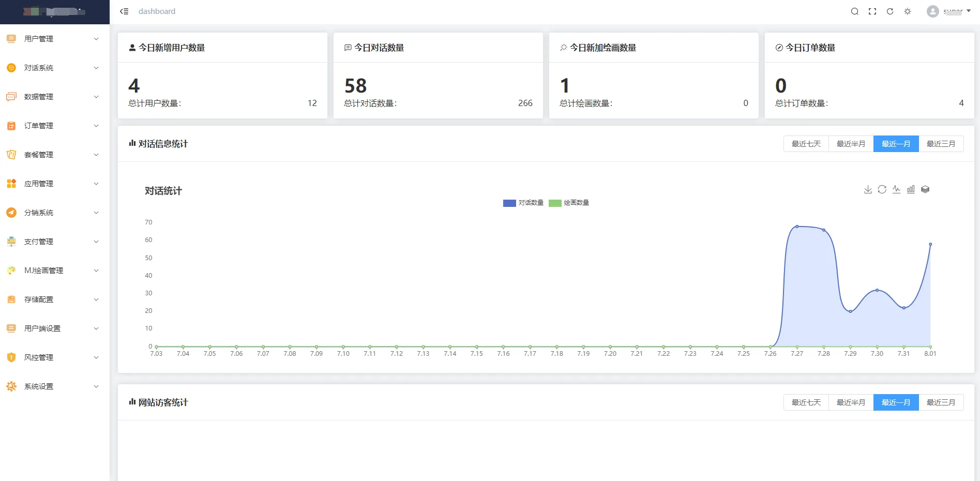This screenshot has width=980, height=481.
Task: Switch the chart to bar view
Action: click(911, 190)
